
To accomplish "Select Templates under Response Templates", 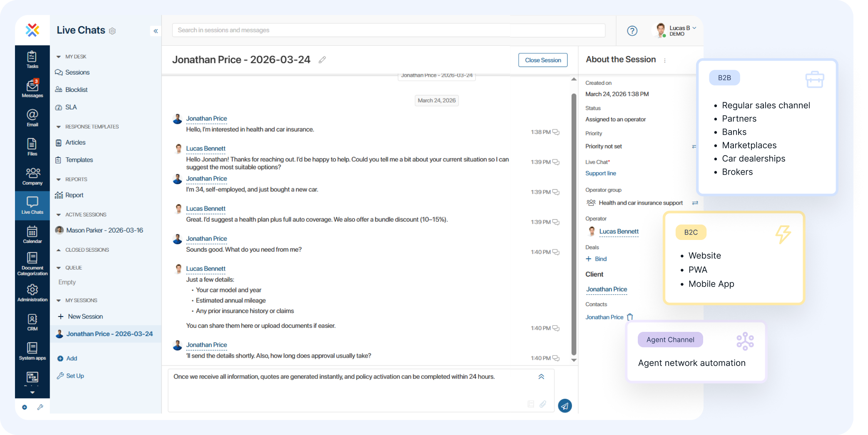I will (79, 160).
